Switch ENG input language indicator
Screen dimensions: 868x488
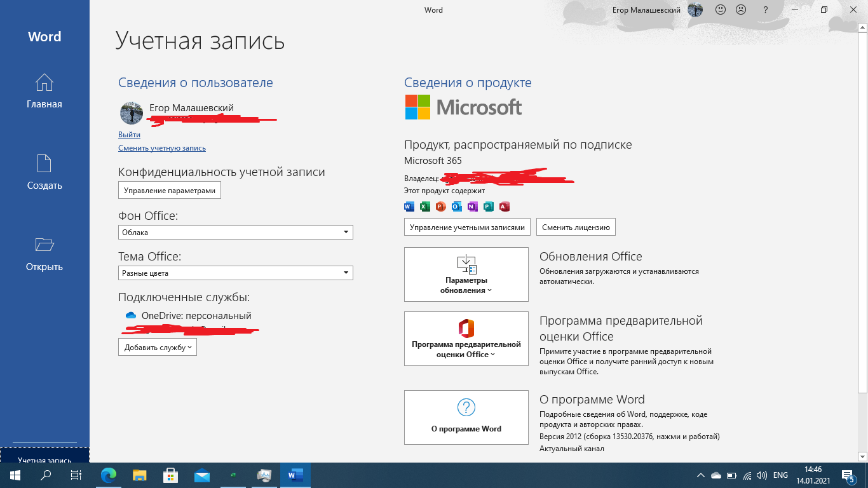[780, 475]
